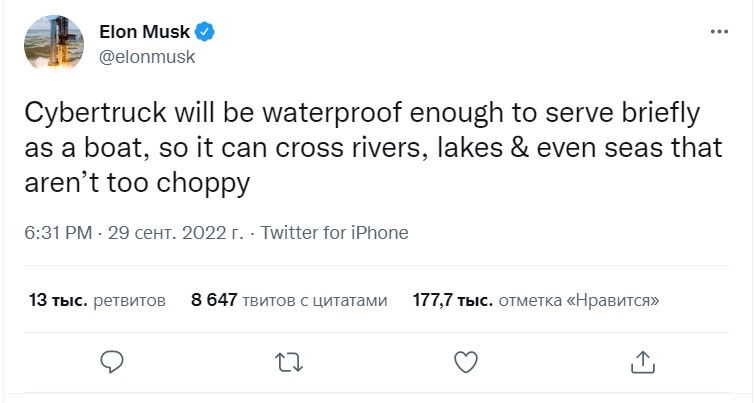
Task: Click the reply speech bubble icon
Action: coord(112,359)
